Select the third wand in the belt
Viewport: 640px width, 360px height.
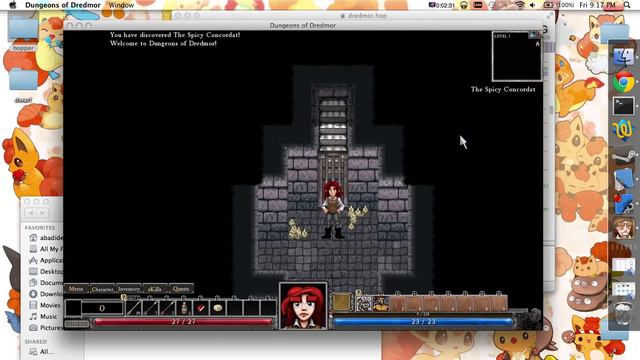tap(167, 308)
